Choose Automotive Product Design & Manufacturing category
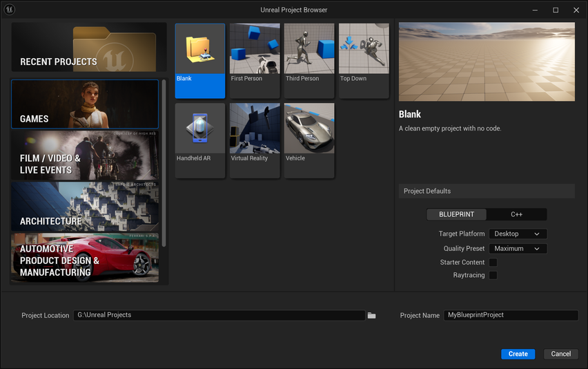588x369 pixels. pyautogui.click(x=85, y=258)
